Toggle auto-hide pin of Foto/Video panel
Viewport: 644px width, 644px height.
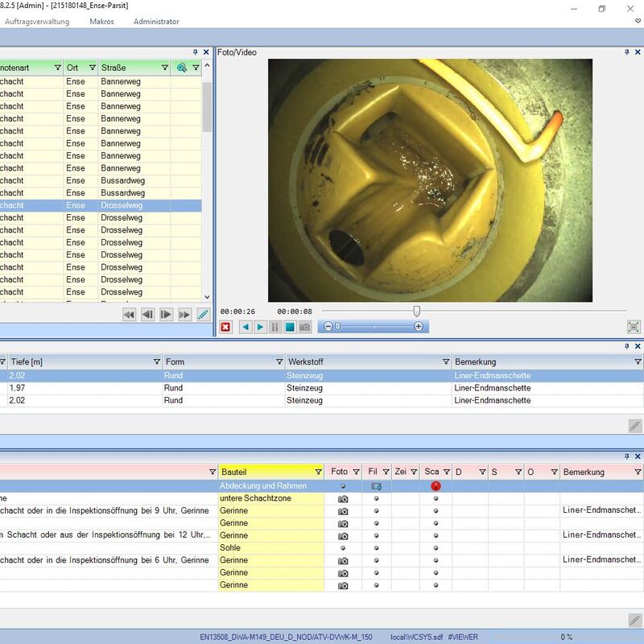(x=626, y=52)
